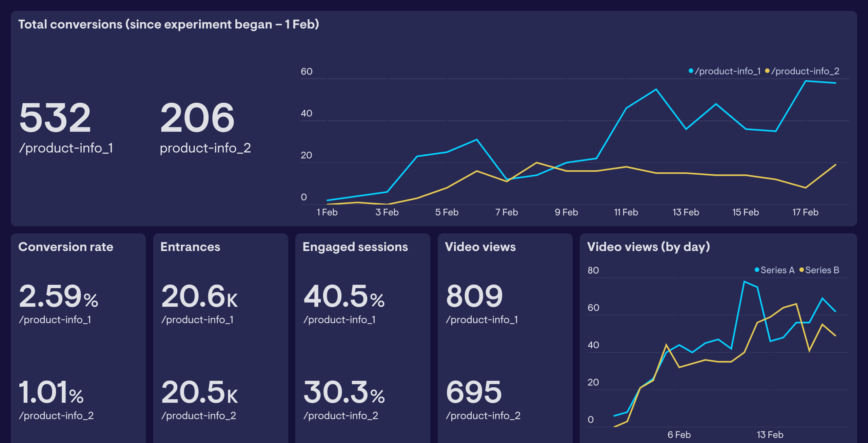This screenshot has width=868, height=443.
Task: Click the Entrances card title
Action: 190,247
